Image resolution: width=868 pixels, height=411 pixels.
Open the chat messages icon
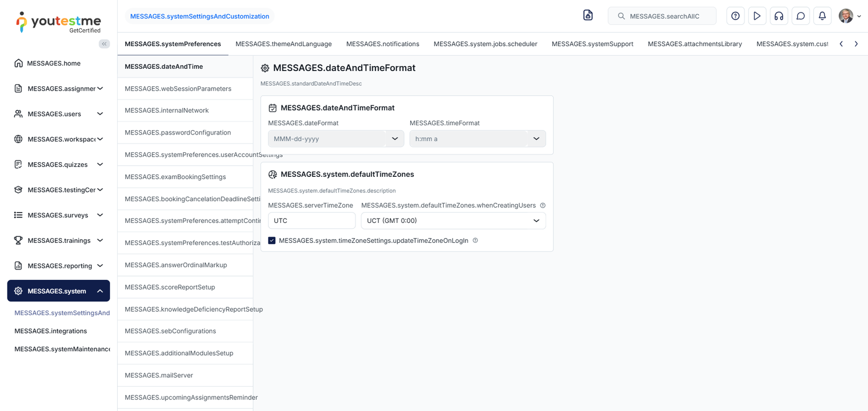[x=800, y=16]
